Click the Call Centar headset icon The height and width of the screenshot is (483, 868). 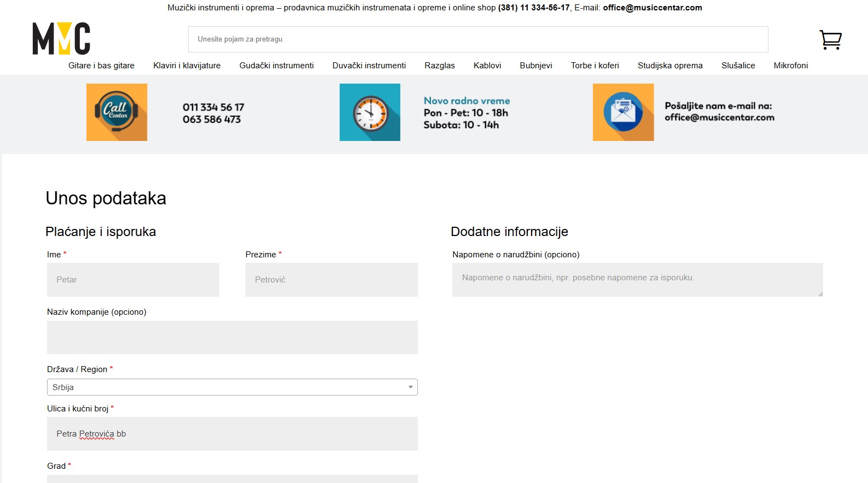(x=116, y=112)
